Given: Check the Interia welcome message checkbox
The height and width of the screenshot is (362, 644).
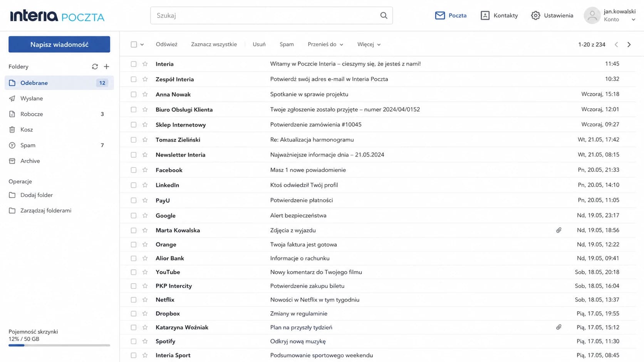Looking at the screenshot, I should click(134, 64).
